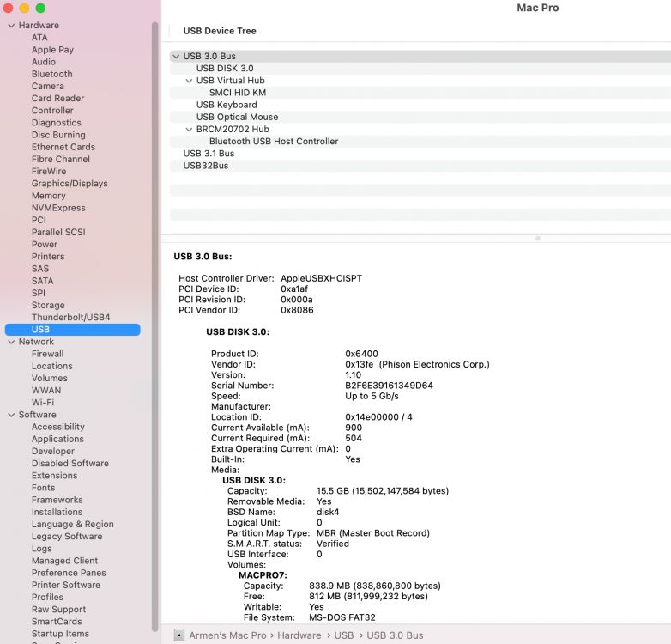Select NVMExpress in the Hardware list

pos(58,208)
